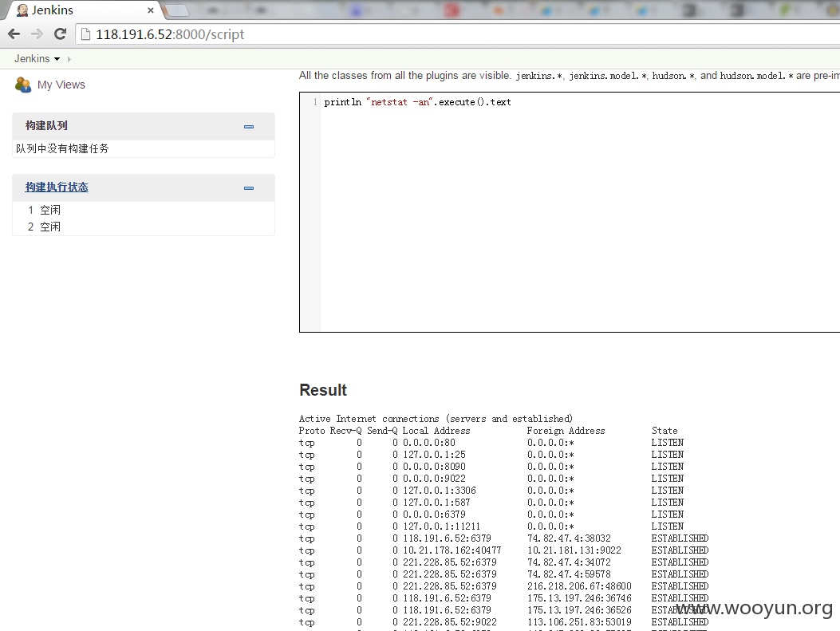The image size is (840, 631).
Task: Open My Views link
Action: coord(61,85)
